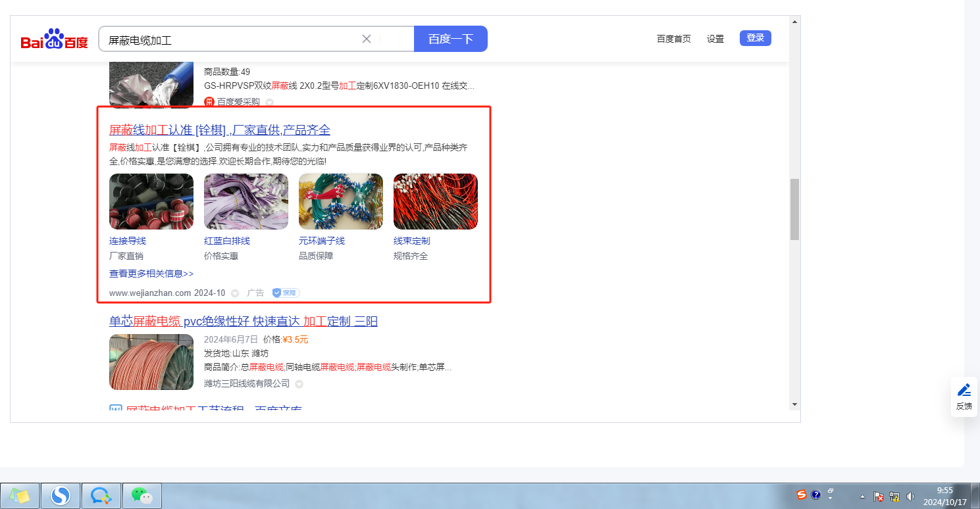Click the blue 登录 button

pyautogui.click(x=756, y=38)
